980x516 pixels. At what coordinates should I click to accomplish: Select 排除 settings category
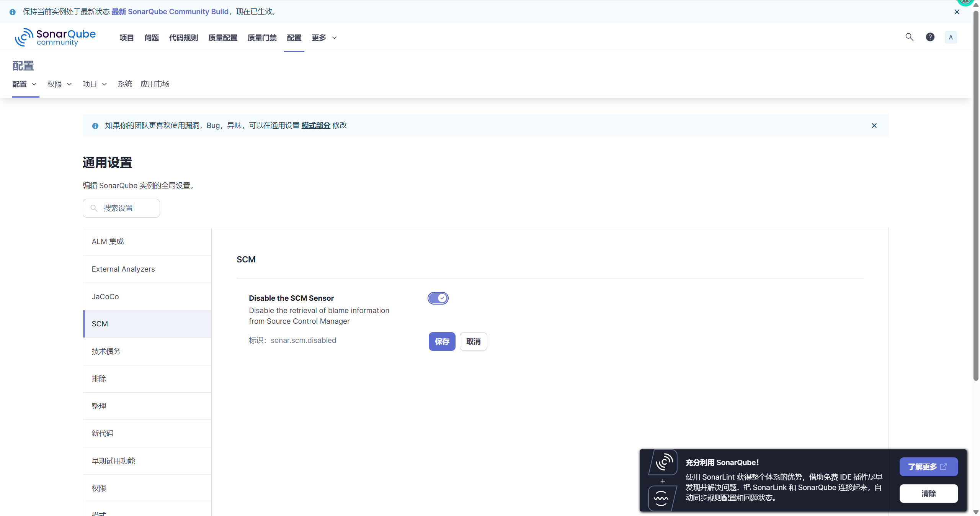click(x=147, y=378)
